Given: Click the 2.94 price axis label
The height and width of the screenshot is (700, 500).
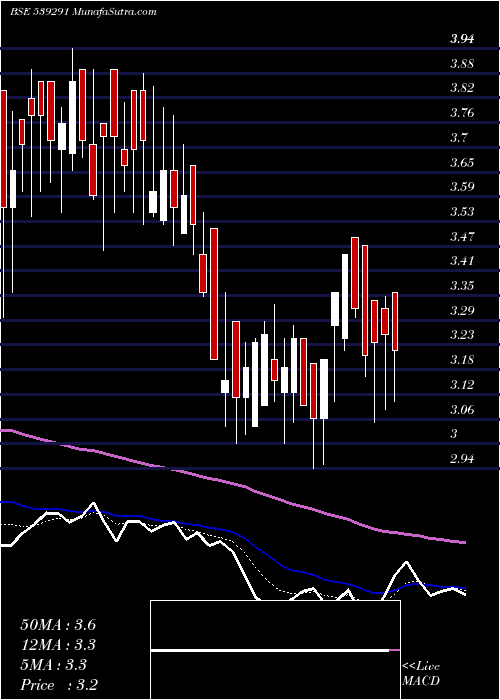Looking at the screenshot, I should coord(462,458).
